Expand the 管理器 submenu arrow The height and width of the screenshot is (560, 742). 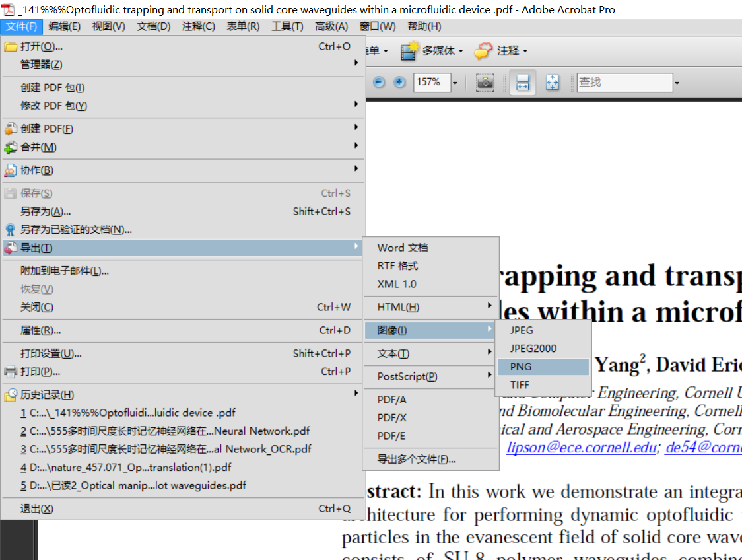point(356,63)
